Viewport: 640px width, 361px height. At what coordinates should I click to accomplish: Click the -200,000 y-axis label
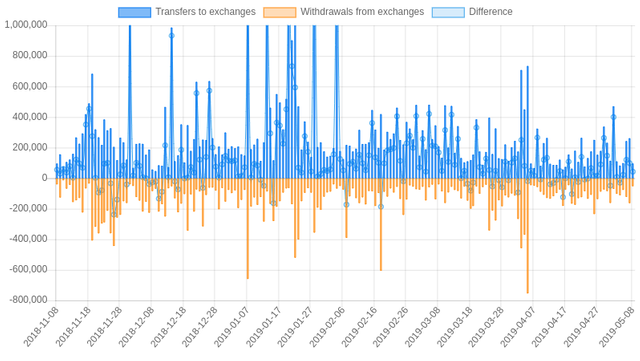29,208
